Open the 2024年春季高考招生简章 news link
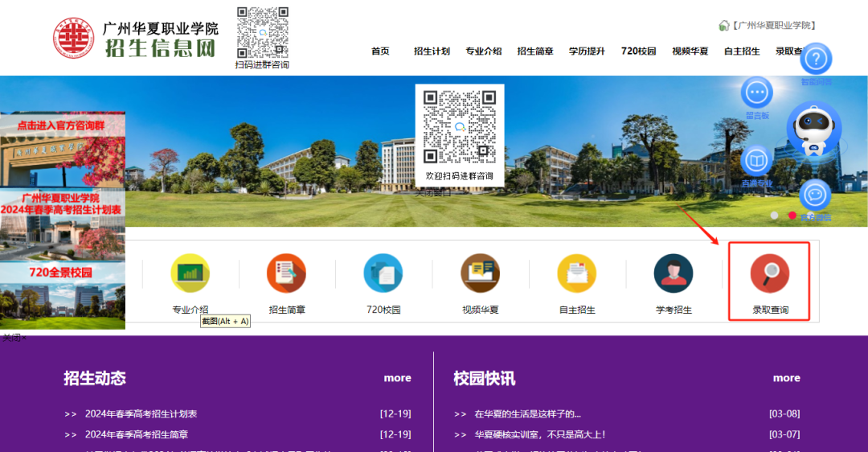The height and width of the screenshot is (452, 868). coord(137,435)
